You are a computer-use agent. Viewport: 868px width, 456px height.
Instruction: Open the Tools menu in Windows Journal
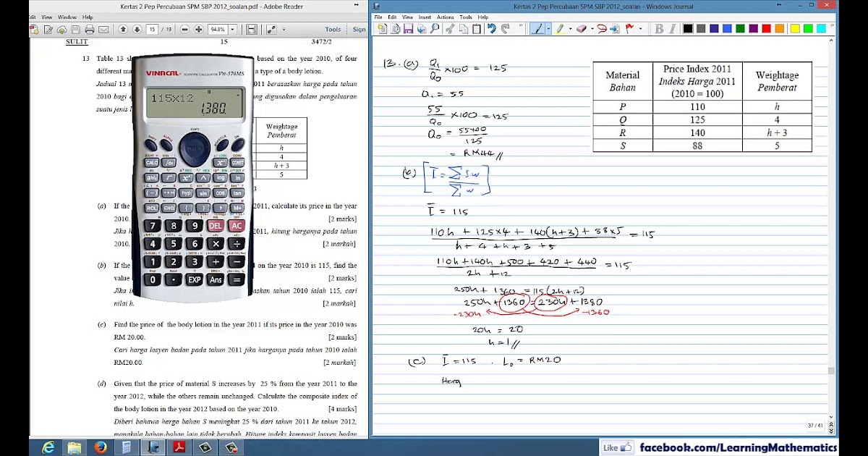point(466,17)
